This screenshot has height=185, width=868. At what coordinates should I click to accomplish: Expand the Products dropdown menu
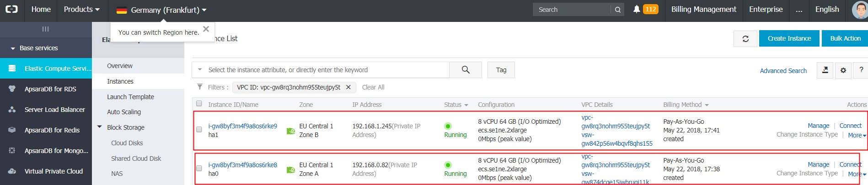tap(81, 10)
